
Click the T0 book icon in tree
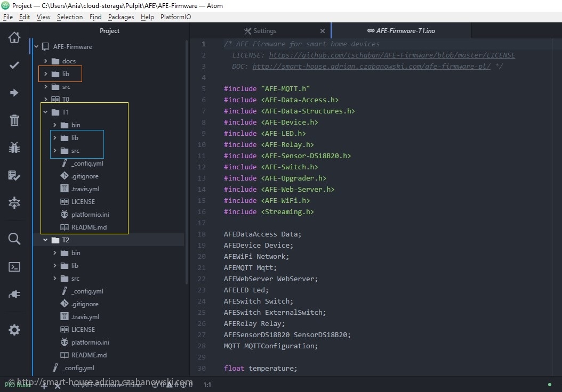click(x=55, y=99)
